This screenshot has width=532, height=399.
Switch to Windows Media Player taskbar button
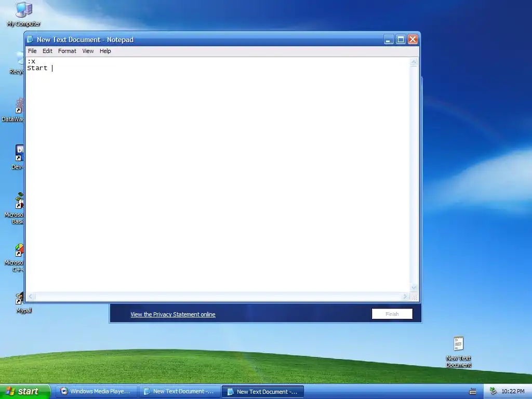click(96, 392)
